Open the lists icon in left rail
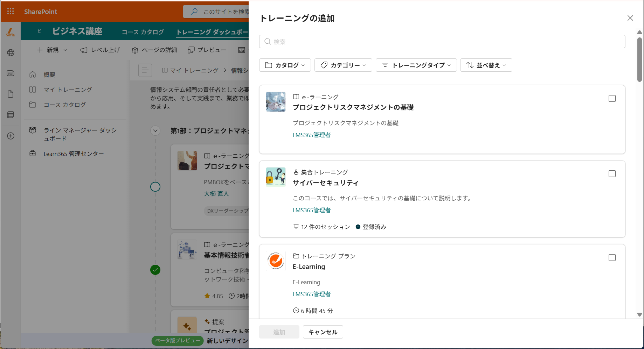This screenshot has width=644, height=349. click(11, 115)
